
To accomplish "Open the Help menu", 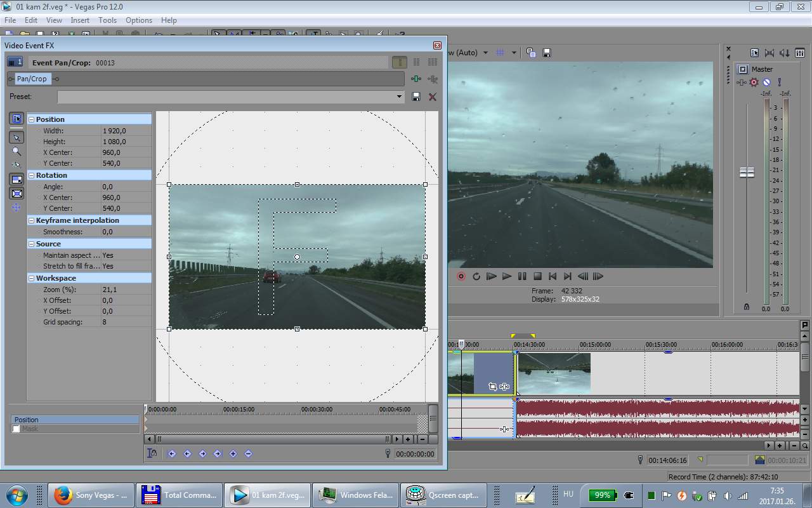I will (x=169, y=20).
